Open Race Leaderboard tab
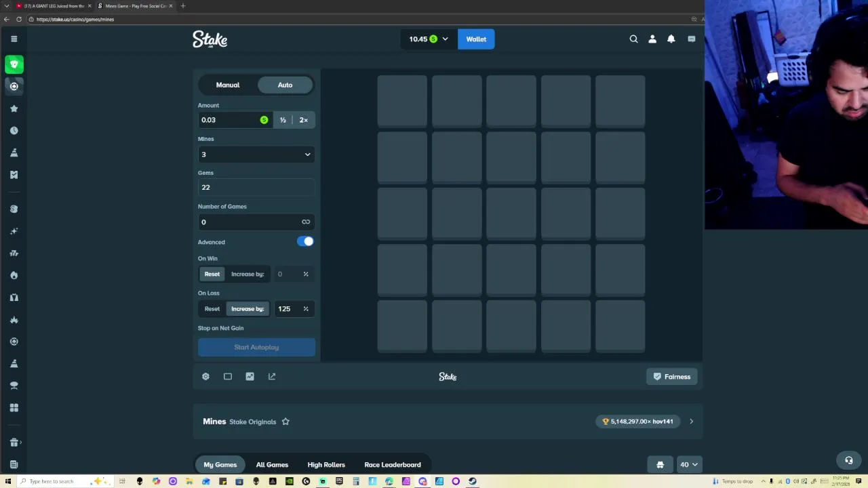 pos(393,465)
